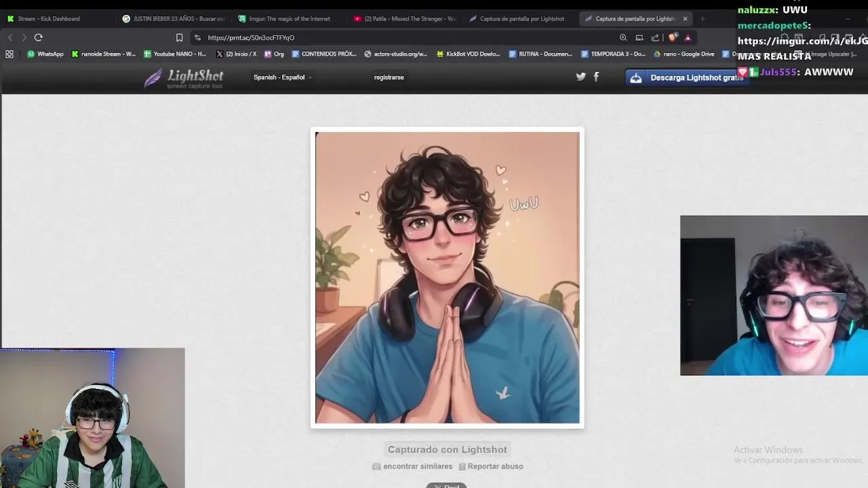Open a new tab with the plus icon
The height and width of the screenshot is (488, 868).
(703, 18)
